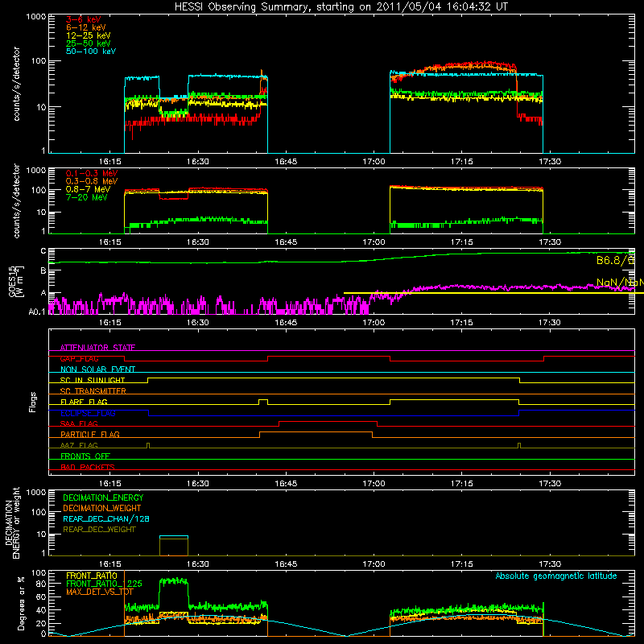Click the DECIMATION_WEIGHT legend entry
644x644 pixels.
102,508
